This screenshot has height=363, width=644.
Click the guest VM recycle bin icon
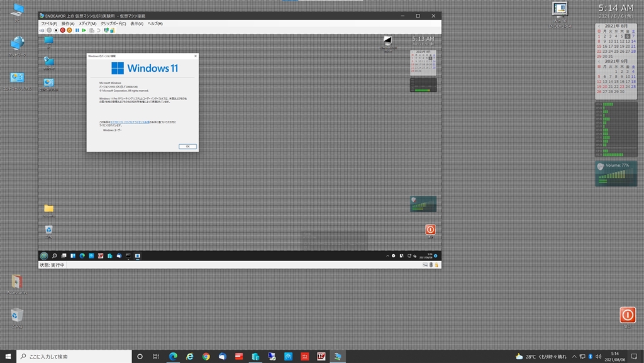pos(48,230)
